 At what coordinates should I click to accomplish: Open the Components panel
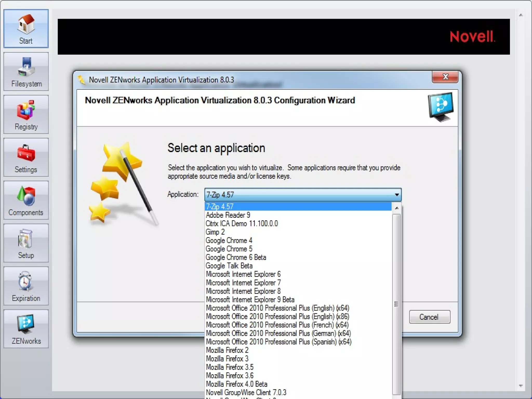(26, 200)
